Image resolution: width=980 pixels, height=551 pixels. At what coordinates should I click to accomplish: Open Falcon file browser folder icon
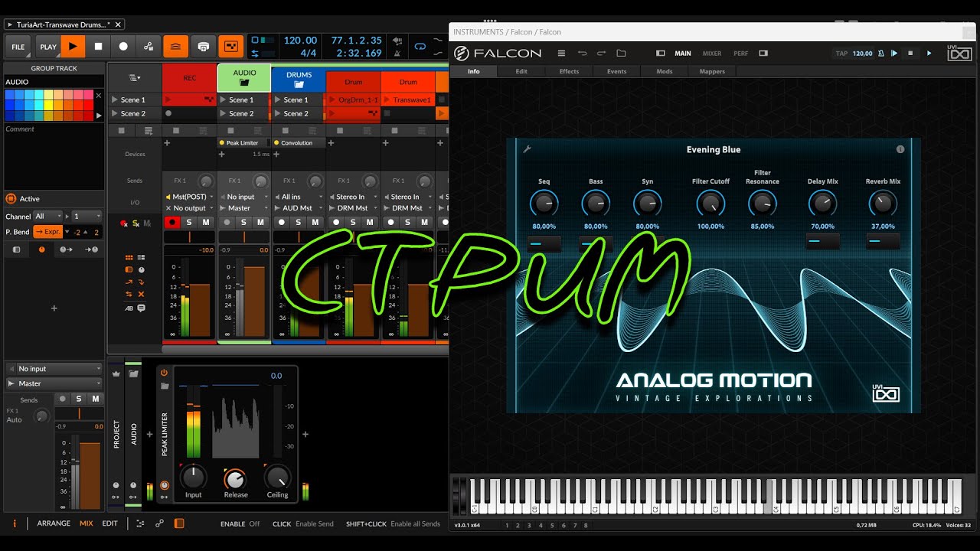pyautogui.click(x=621, y=54)
